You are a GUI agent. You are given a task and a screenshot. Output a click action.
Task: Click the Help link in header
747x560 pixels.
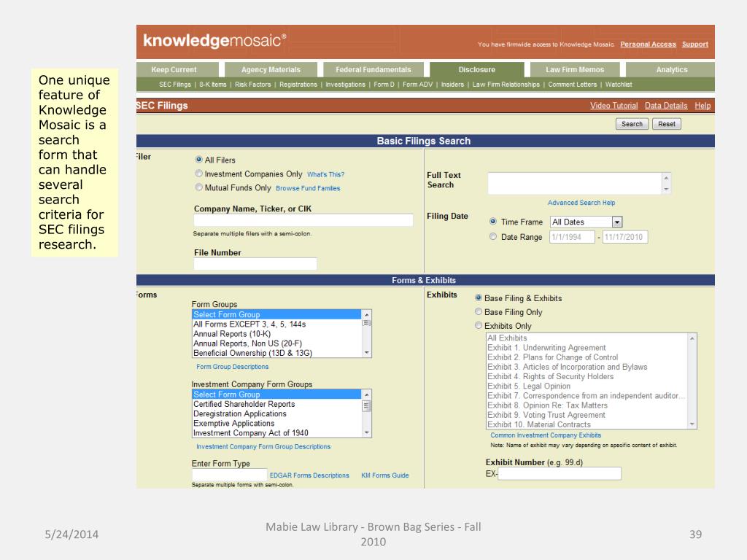pyautogui.click(x=703, y=106)
